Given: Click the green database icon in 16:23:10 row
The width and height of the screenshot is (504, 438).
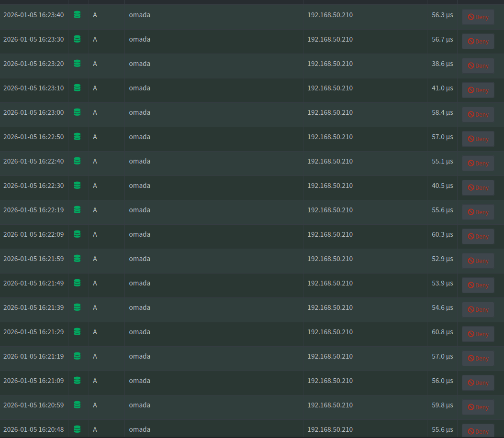Looking at the screenshot, I should click(77, 88).
